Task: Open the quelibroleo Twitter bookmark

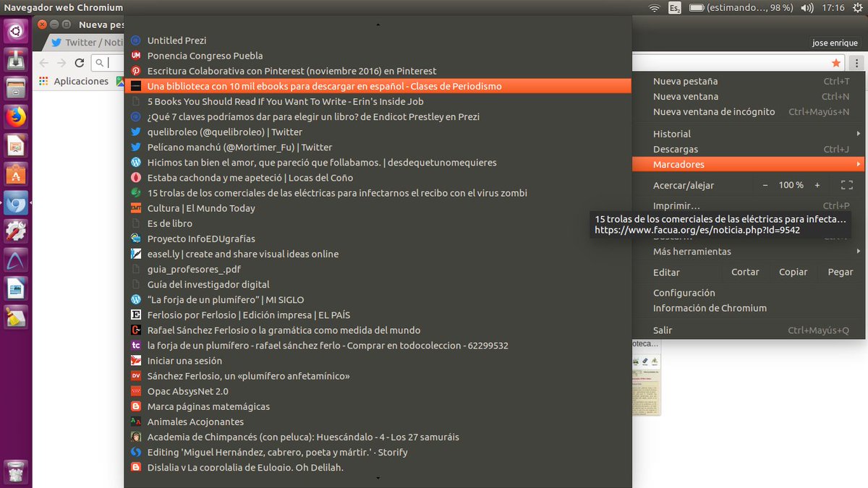Action: (x=378, y=132)
